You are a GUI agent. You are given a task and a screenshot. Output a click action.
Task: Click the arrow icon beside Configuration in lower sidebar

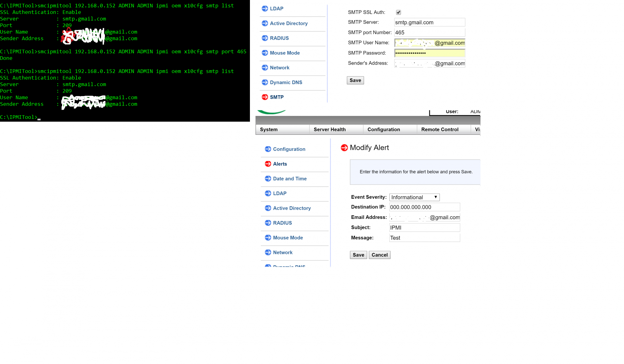pyautogui.click(x=268, y=149)
